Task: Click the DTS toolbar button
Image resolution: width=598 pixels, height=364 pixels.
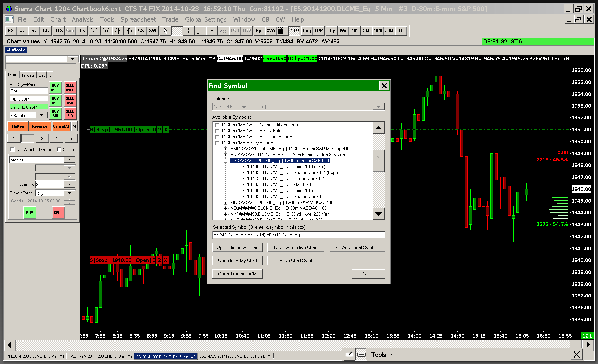Action: coord(58,31)
